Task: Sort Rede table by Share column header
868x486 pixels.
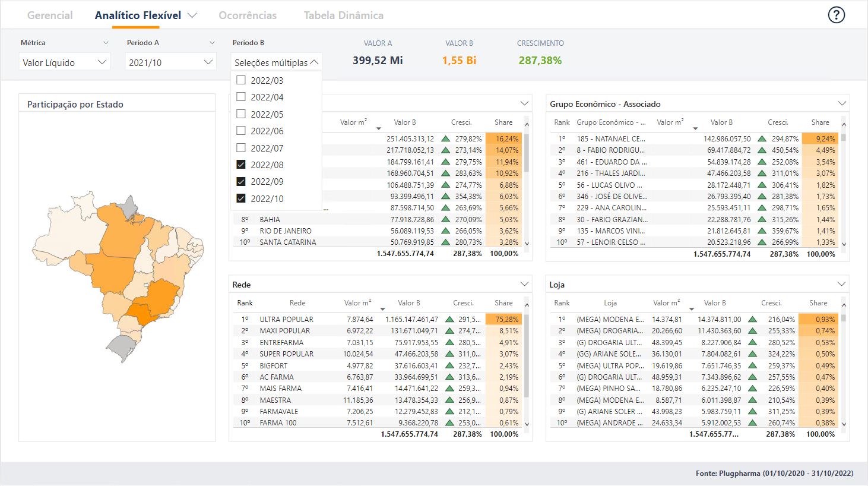Action: click(503, 303)
